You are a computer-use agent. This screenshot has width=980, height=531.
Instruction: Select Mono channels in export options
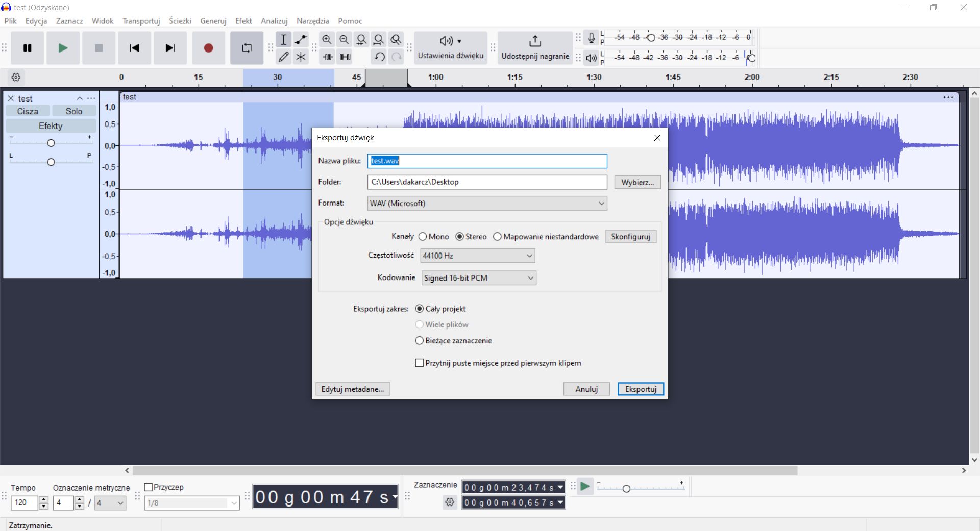tap(423, 237)
